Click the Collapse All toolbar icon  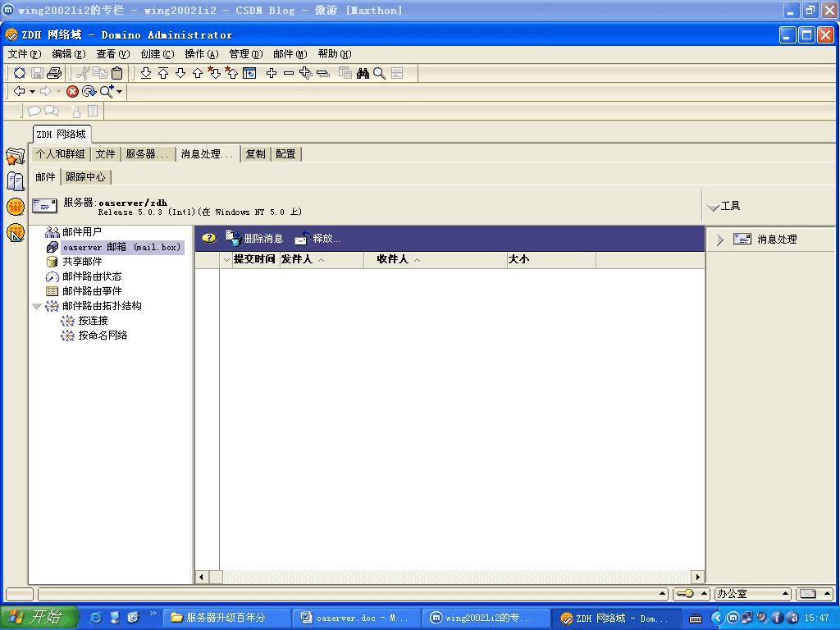click(323, 73)
